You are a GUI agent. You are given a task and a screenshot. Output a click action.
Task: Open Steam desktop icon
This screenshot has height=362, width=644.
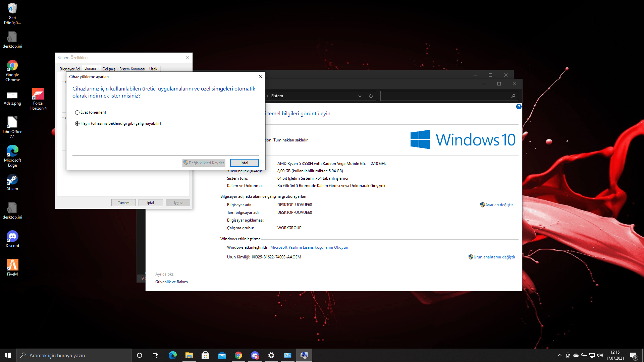(12, 183)
